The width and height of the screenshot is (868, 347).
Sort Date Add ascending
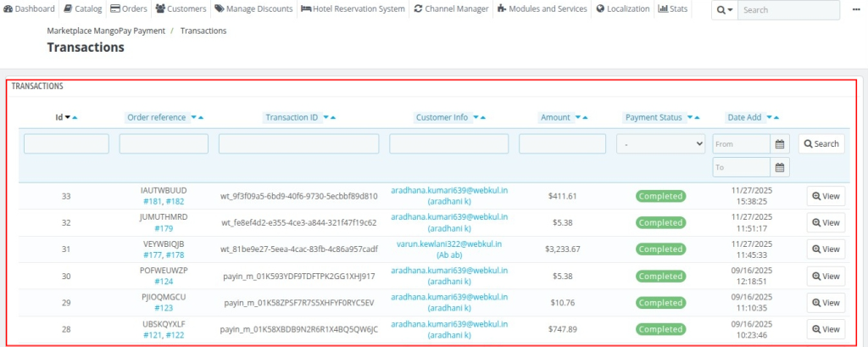tap(776, 118)
